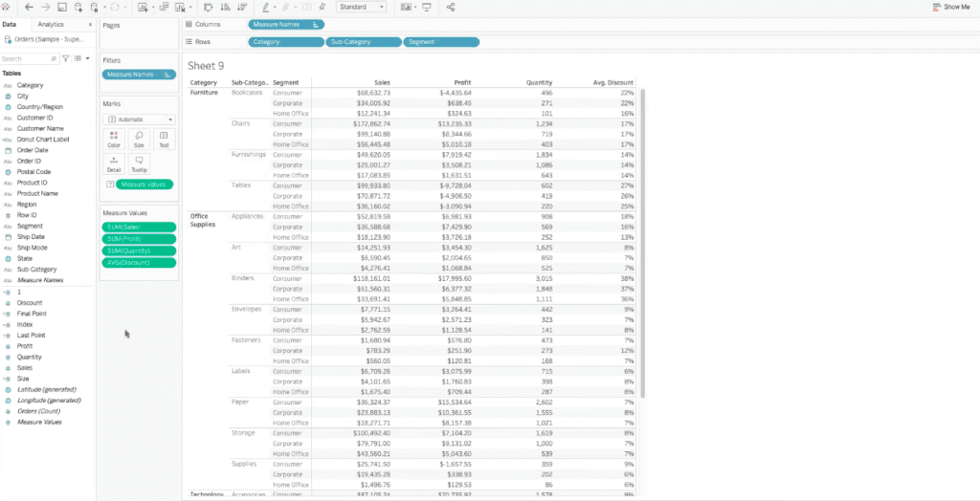This screenshot has height=501, width=980.
Task: Click the filter funnel icon in Data pane
Action: pyautogui.click(x=66, y=58)
